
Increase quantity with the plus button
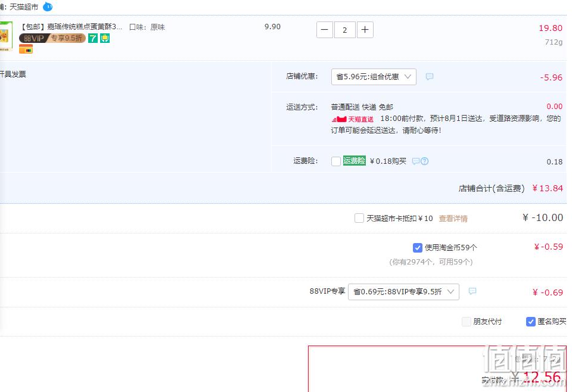[365, 30]
